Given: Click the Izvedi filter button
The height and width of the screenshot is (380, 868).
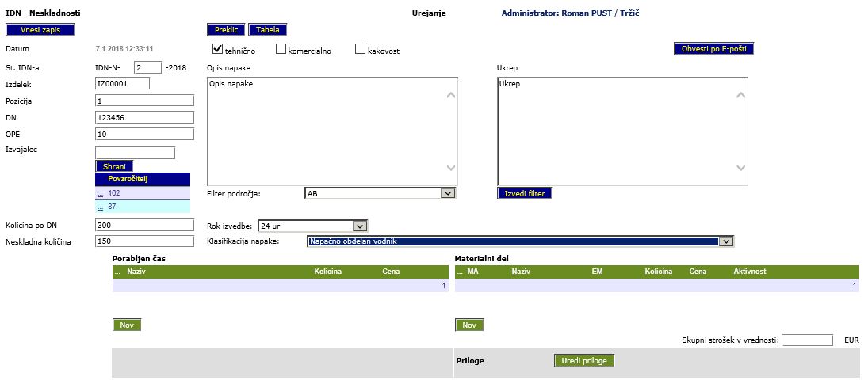Looking at the screenshot, I should coord(524,193).
